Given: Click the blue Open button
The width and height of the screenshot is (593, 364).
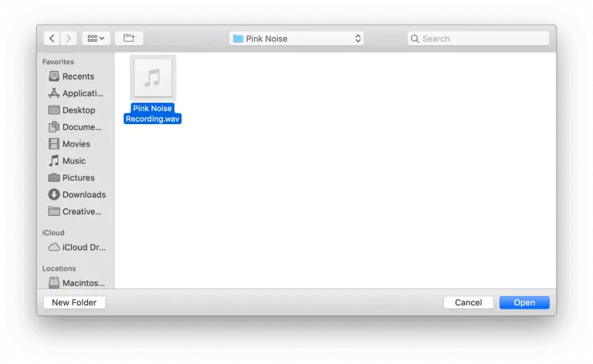Looking at the screenshot, I should 524,302.
